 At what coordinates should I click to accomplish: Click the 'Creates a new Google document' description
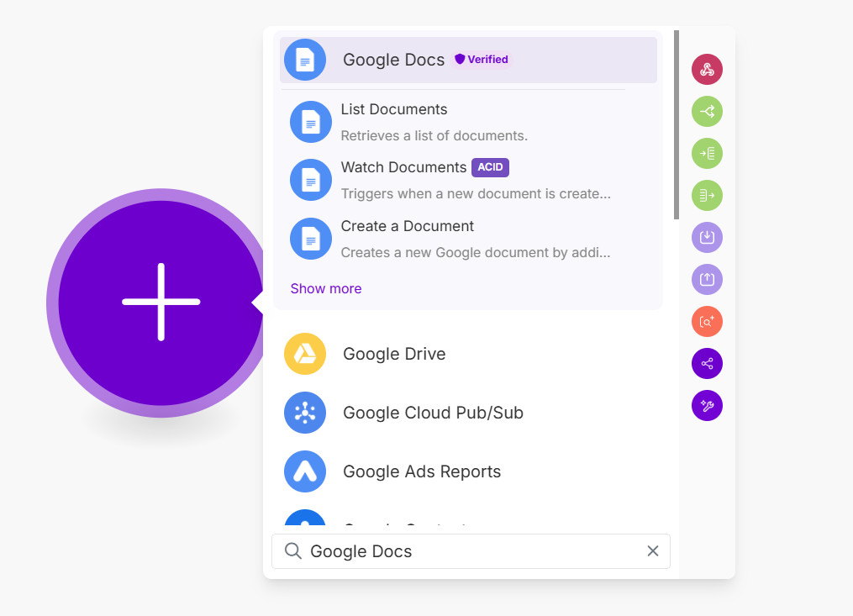pos(476,252)
